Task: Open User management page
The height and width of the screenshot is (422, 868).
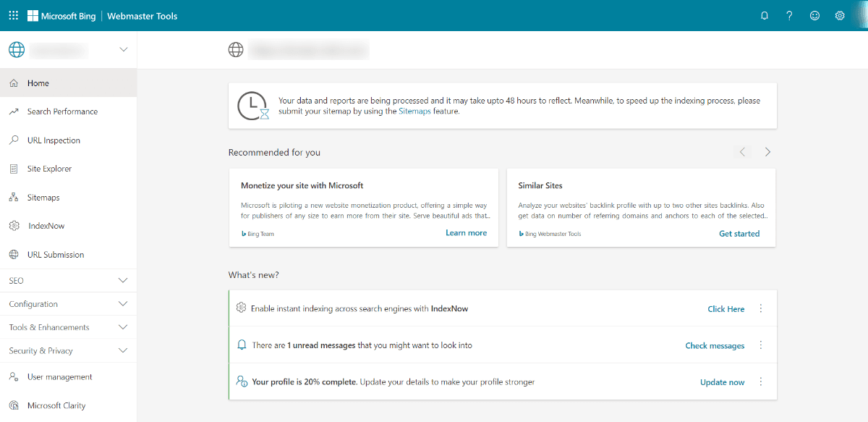Action: pos(68,376)
